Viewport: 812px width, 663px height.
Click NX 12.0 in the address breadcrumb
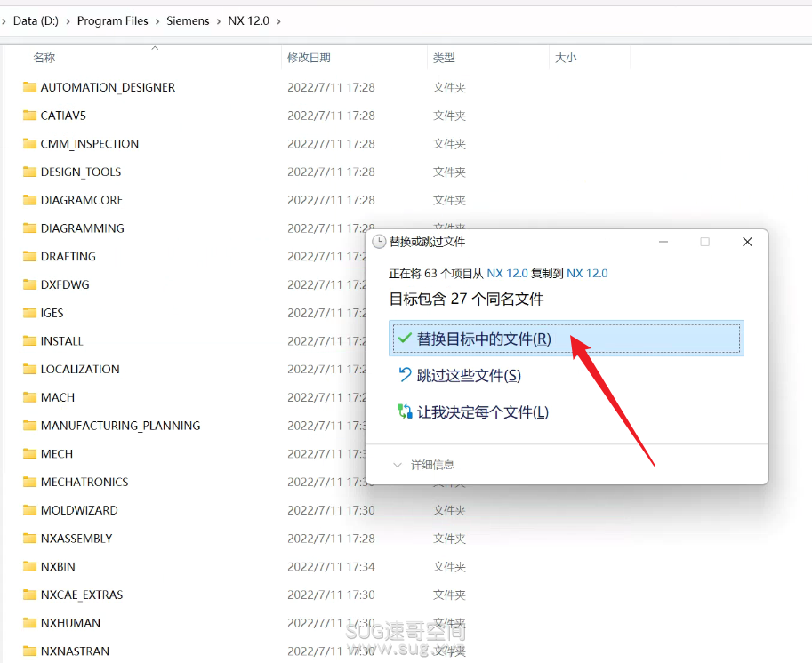(x=248, y=20)
